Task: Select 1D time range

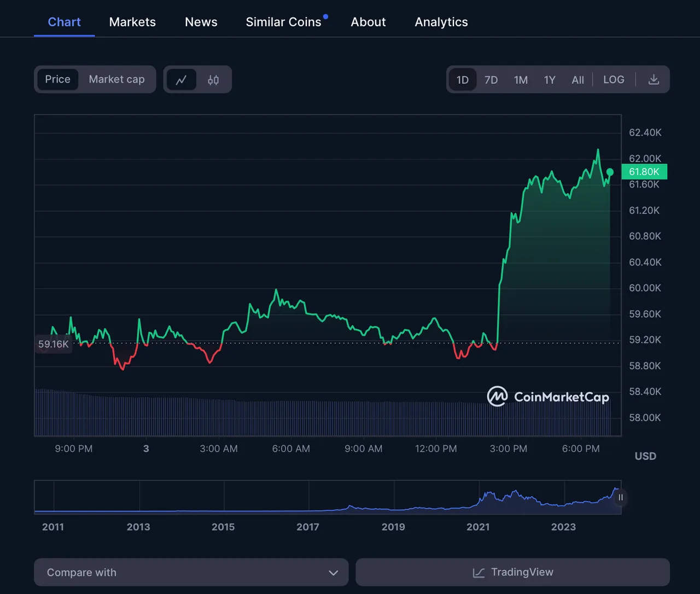Action: [x=463, y=80]
